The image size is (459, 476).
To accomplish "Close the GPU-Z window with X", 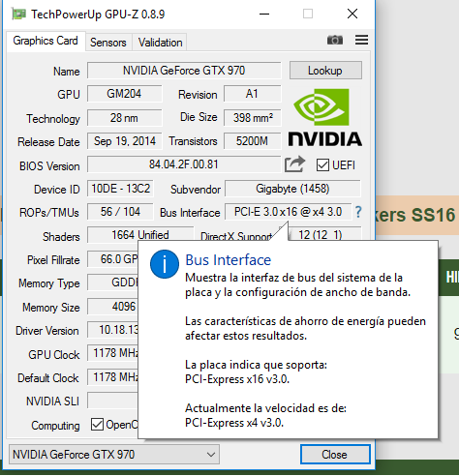I will pos(352,14).
